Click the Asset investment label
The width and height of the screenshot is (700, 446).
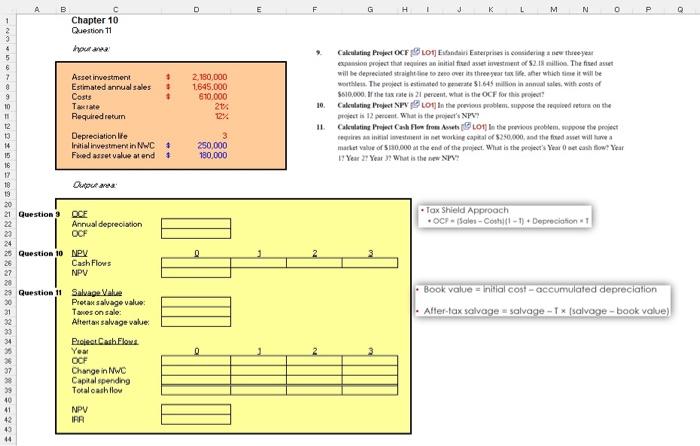tap(101, 77)
